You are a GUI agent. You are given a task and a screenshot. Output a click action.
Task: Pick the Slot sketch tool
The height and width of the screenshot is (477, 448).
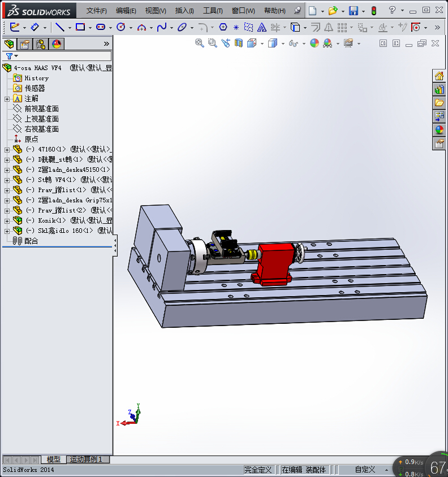click(x=101, y=27)
